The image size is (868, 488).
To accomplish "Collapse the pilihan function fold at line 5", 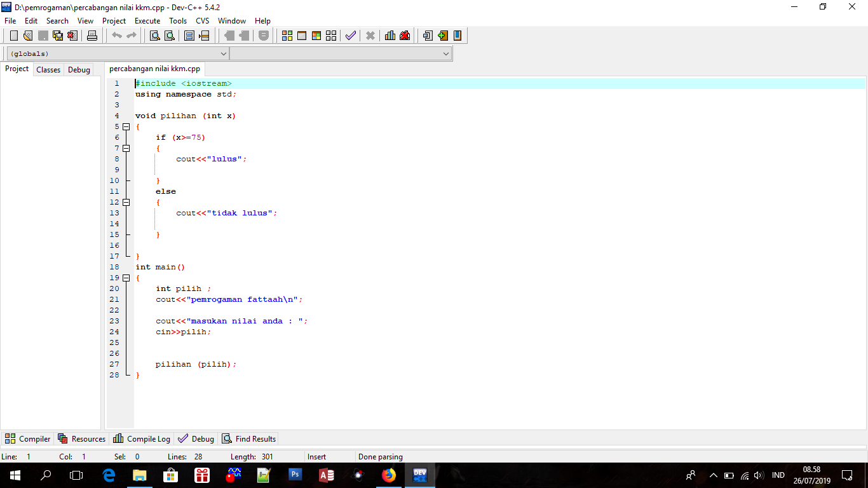I will tap(126, 126).
